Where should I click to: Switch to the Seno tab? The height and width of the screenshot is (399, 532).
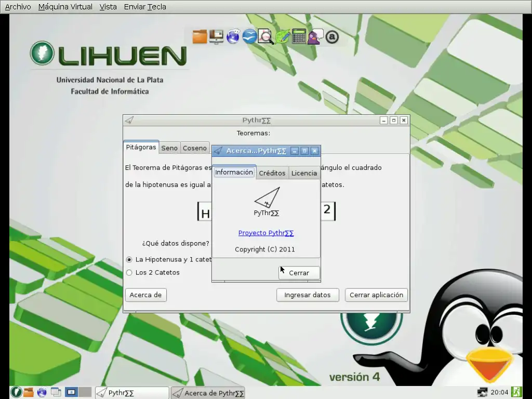pyautogui.click(x=169, y=148)
